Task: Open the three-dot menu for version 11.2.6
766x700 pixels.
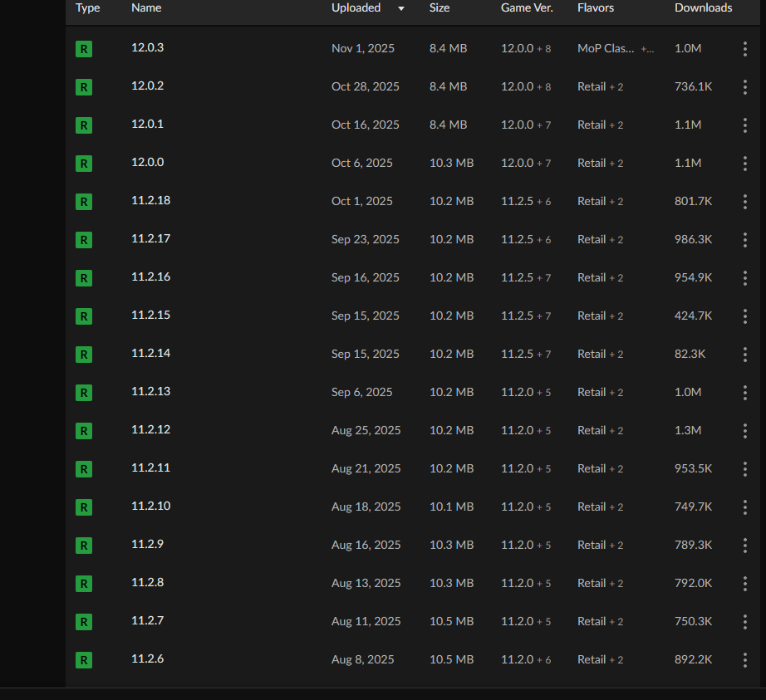Action: pos(744,660)
